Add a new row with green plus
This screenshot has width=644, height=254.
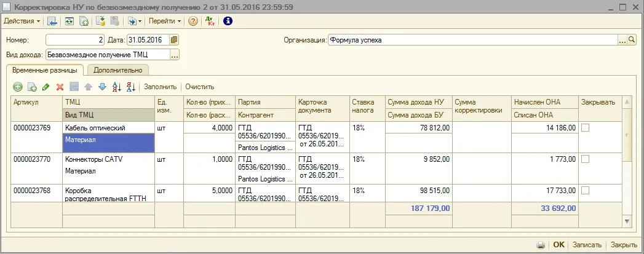[18, 87]
